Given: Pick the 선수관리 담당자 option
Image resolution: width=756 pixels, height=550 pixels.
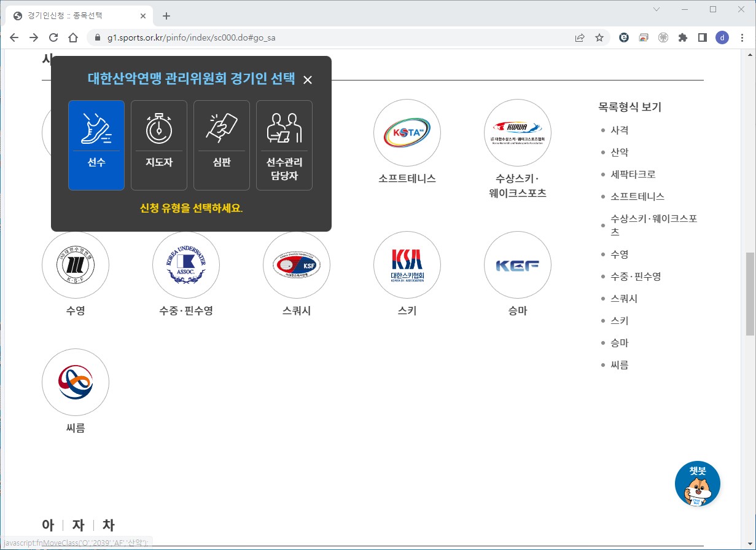Looking at the screenshot, I should click(x=284, y=146).
